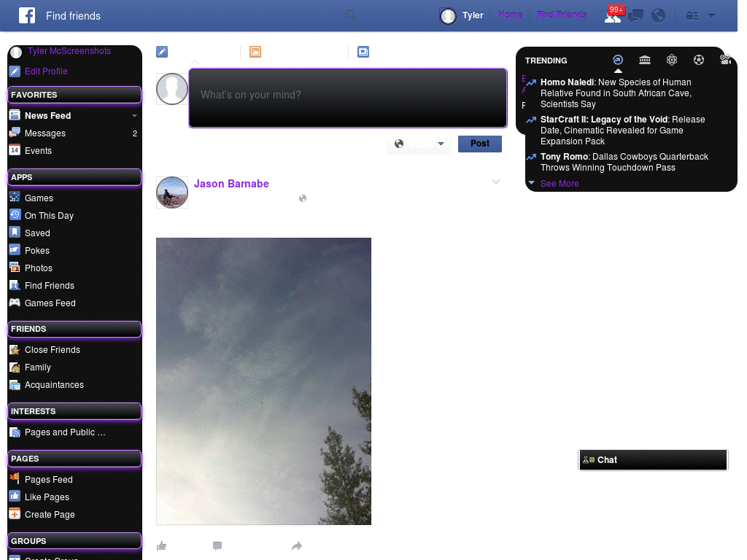The width and height of the screenshot is (747, 560).
Task: Share the post using the arrow icon
Action: pos(297,545)
